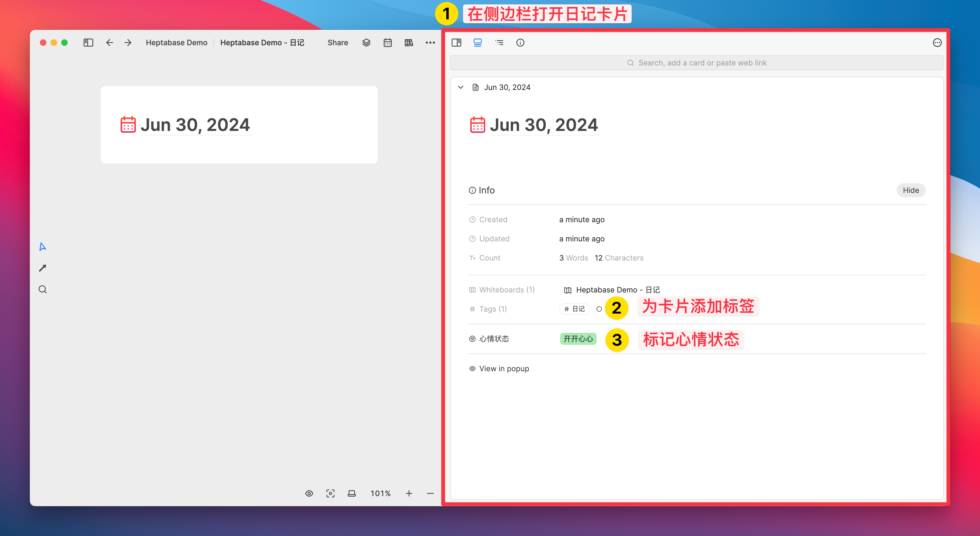Screen dimensions: 980x536
Task: Hide the Info section
Action: point(911,191)
